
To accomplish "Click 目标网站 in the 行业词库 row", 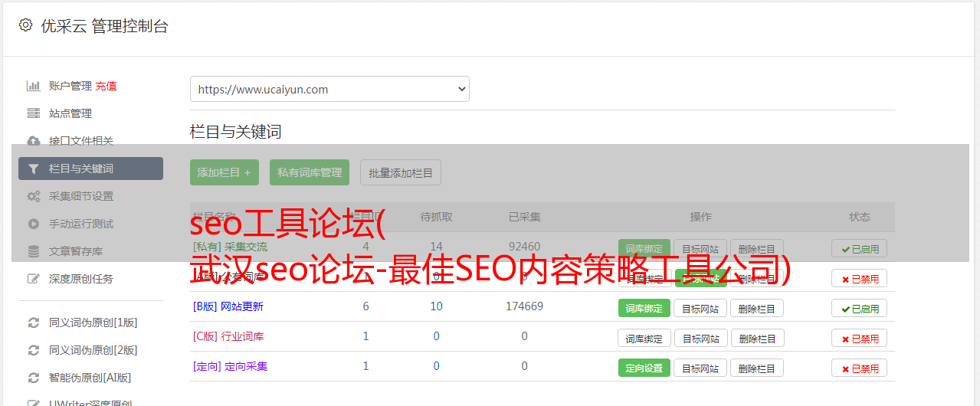I will tap(700, 339).
